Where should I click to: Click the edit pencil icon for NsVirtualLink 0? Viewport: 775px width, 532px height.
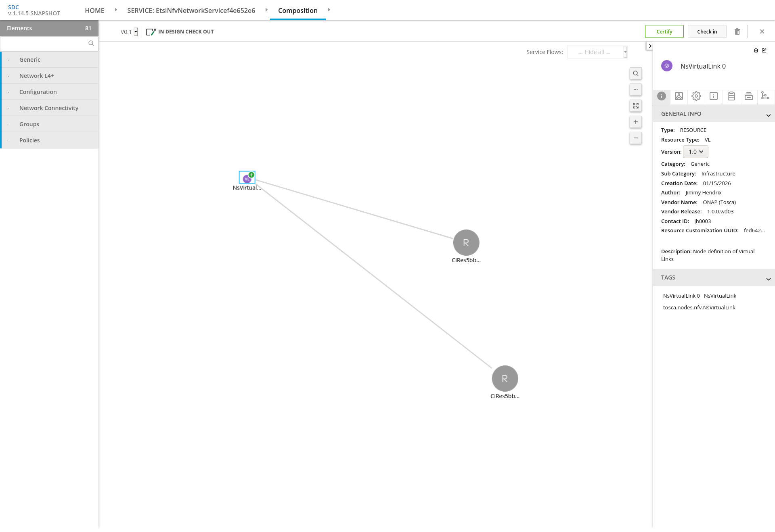click(x=764, y=50)
